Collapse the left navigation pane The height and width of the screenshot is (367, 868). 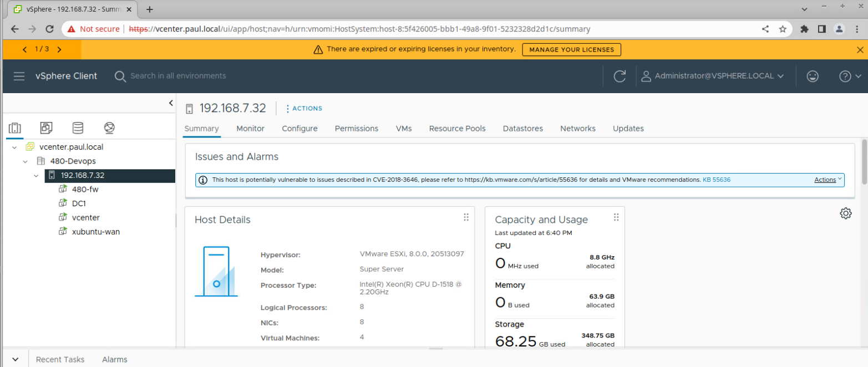(x=171, y=103)
